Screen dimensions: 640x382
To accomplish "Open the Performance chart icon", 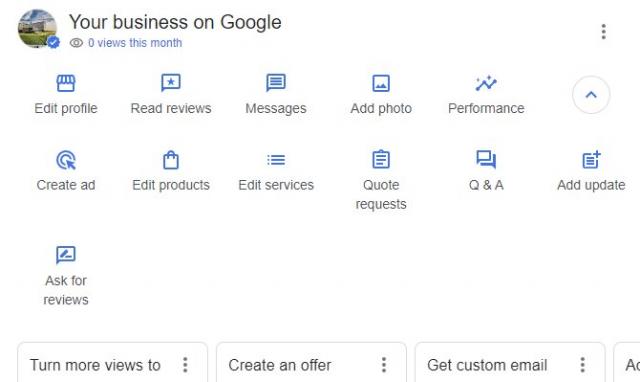I will coord(486,84).
